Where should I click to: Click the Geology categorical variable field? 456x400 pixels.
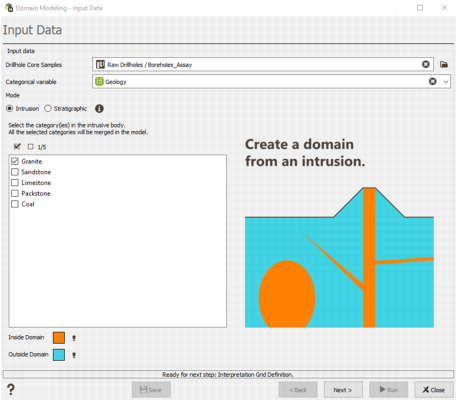point(271,81)
